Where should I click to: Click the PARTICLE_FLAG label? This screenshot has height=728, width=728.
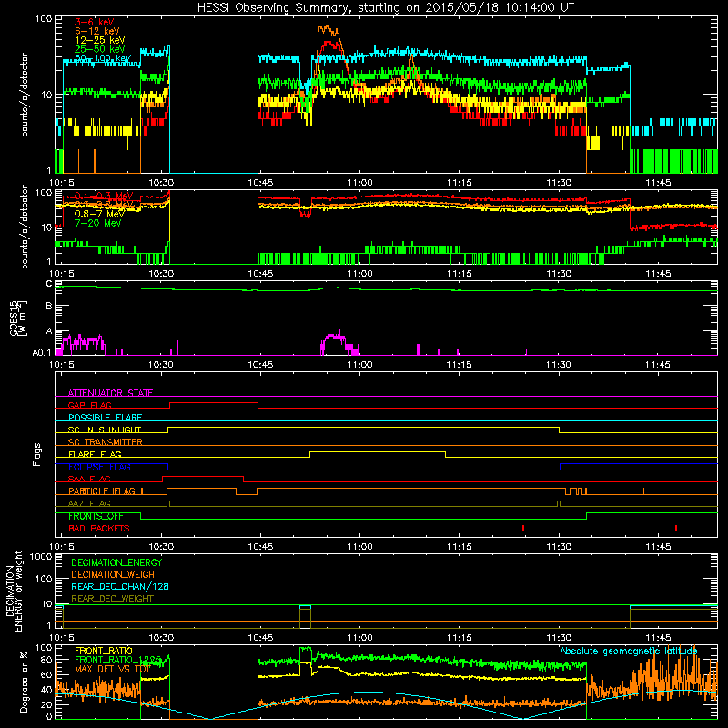[x=102, y=490]
